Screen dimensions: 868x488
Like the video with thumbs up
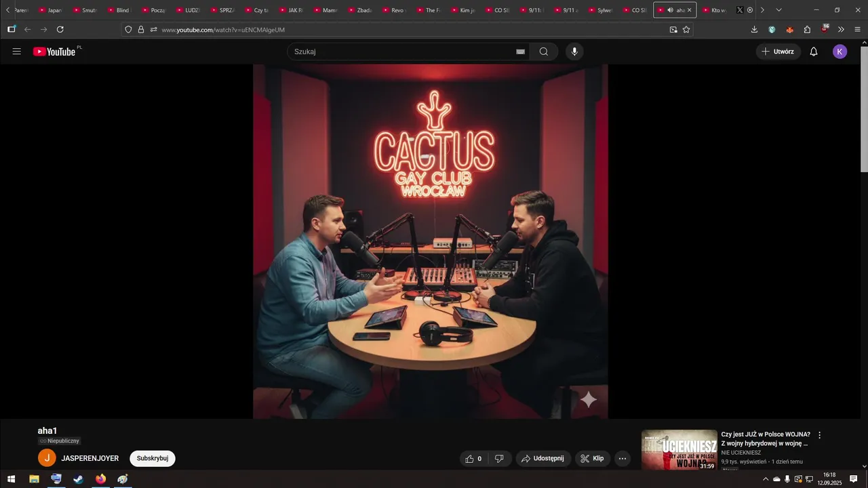tap(474, 459)
